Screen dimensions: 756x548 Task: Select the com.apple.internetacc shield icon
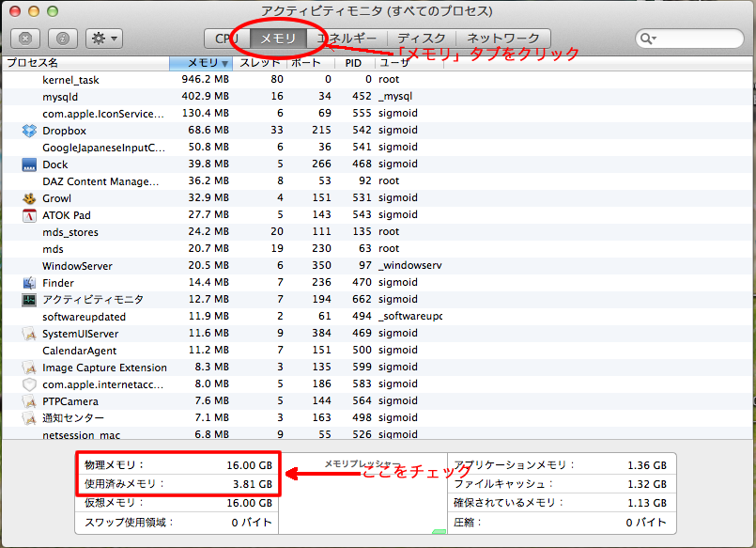29,384
